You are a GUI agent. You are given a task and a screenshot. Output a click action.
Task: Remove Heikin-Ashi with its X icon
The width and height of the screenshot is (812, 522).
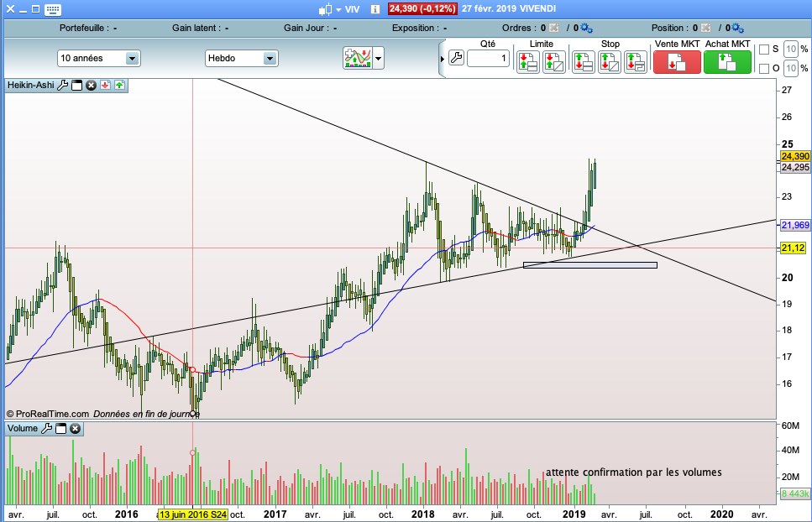coord(92,86)
